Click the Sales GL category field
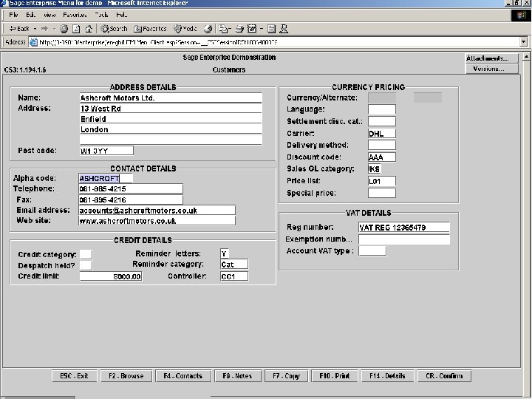Viewport: 532px width, 399px height. [375, 169]
